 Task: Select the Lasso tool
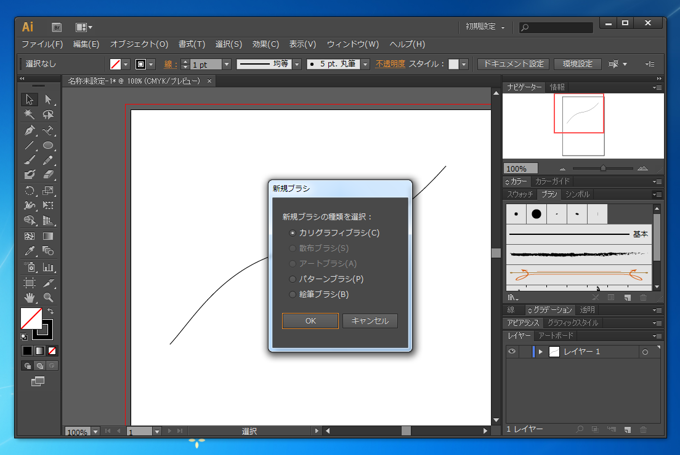[x=48, y=115]
